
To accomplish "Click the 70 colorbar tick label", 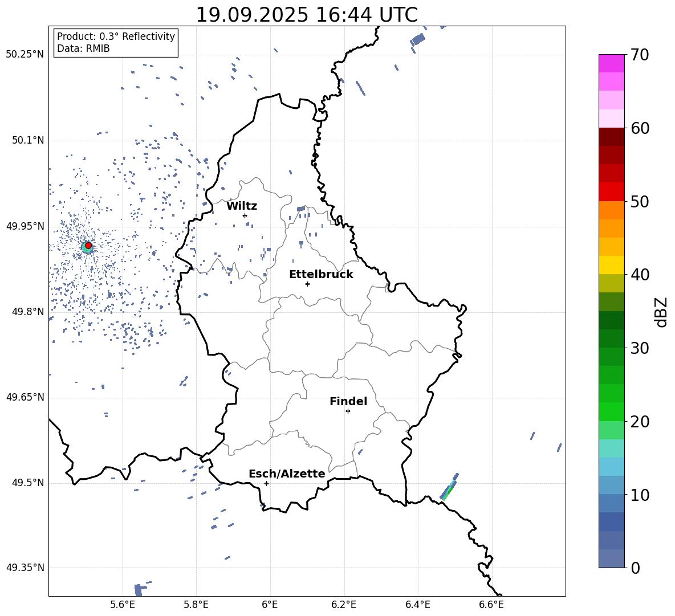I will point(639,55).
